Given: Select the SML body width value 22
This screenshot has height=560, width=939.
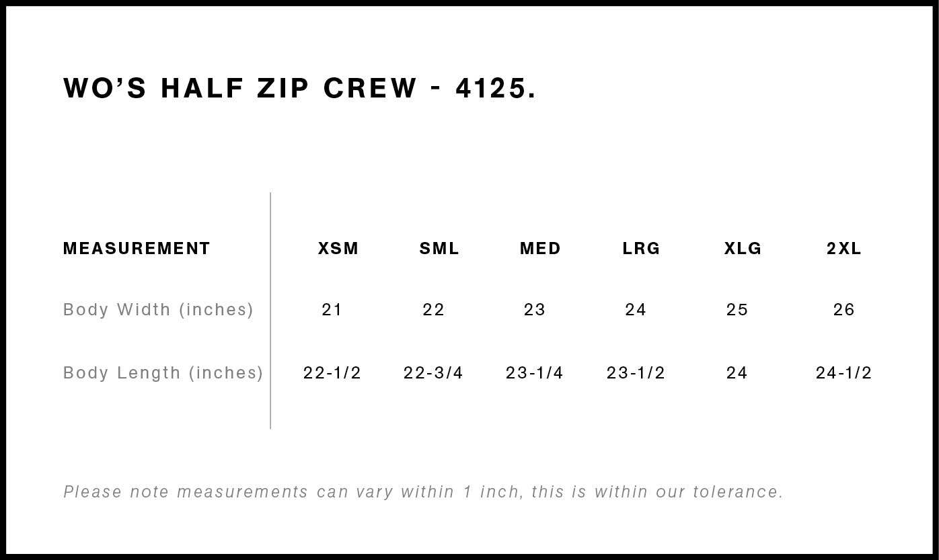Looking at the screenshot, I should [x=433, y=310].
